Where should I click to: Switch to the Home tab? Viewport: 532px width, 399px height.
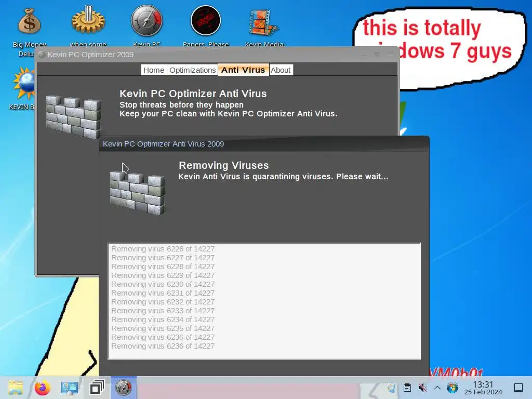pos(154,70)
